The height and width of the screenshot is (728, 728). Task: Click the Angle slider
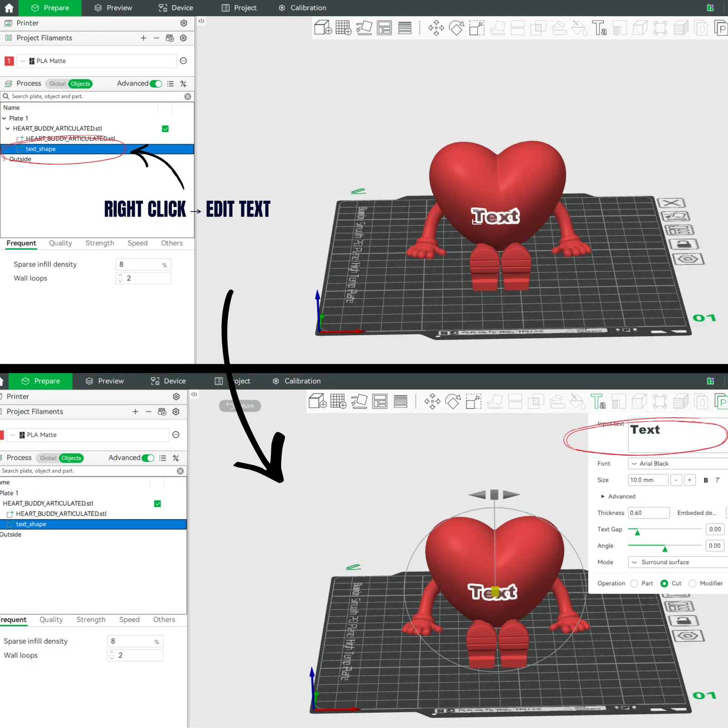[665, 546]
